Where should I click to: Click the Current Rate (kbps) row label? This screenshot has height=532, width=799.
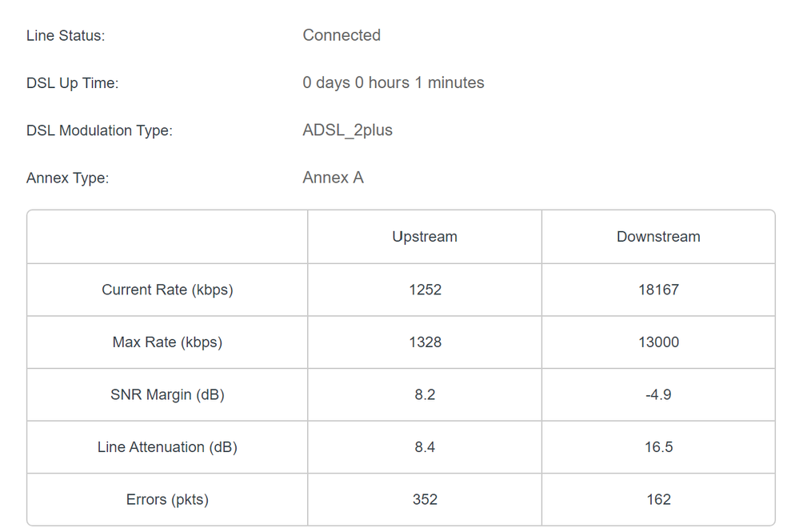(167, 290)
